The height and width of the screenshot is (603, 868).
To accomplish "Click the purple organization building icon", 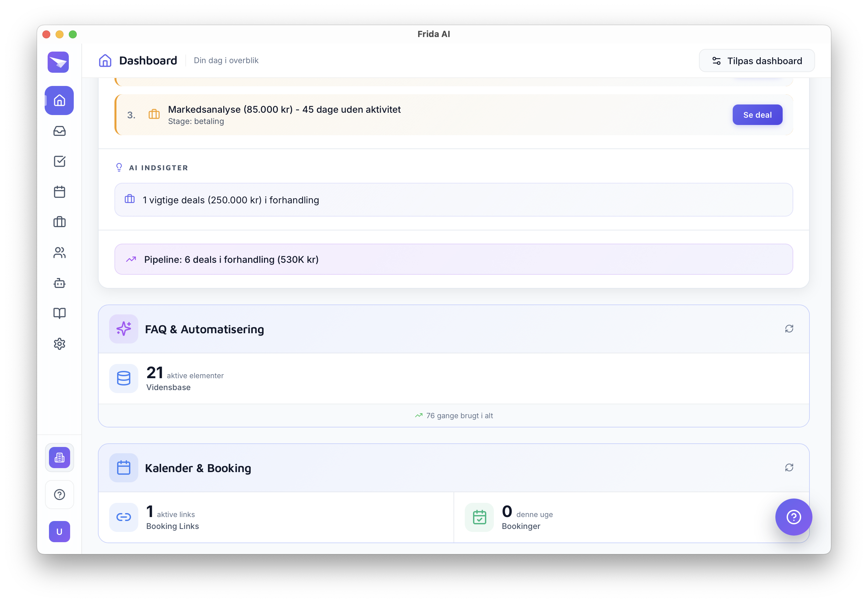I will coord(59,458).
